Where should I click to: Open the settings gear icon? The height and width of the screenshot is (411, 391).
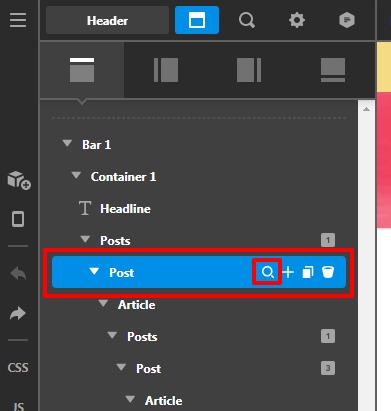pyautogui.click(x=297, y=20)
